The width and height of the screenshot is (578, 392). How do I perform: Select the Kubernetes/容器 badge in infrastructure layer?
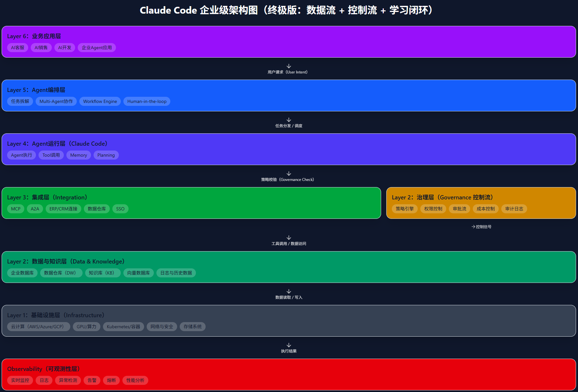(x=123, y=327)
